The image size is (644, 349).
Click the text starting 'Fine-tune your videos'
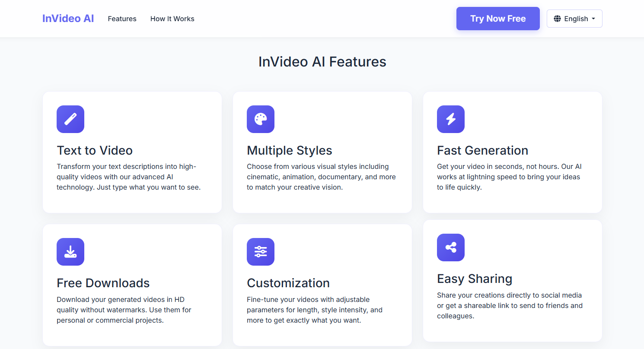tap(315, 310)
